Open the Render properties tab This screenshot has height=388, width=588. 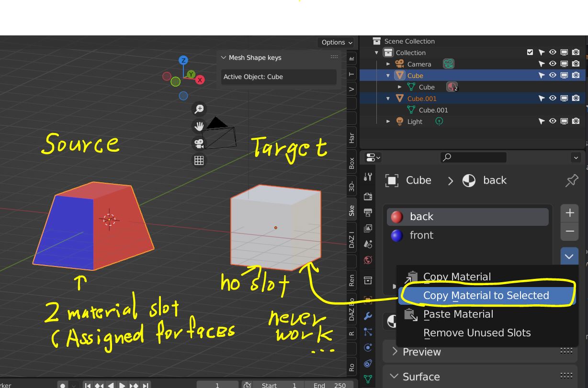click(368, 196)
